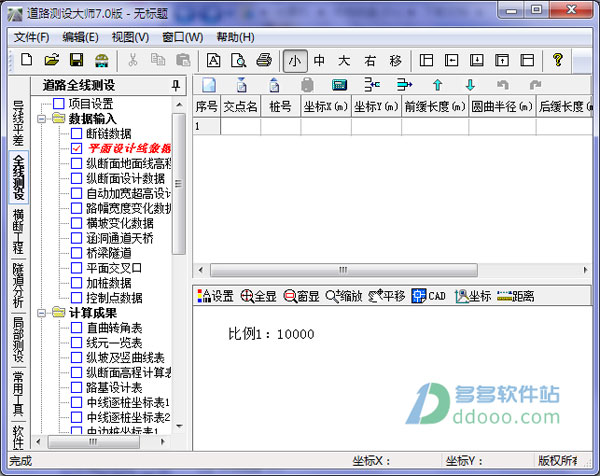
Task: Check the 项目设置 checkbox
Action: click(x=59, y=104)
